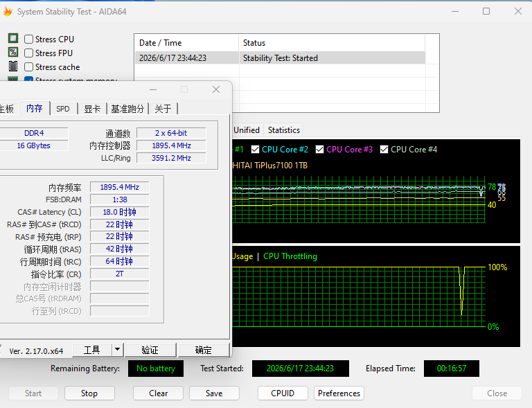Click the 确定 button in CPU-Z
The height and width of the screenshot is (408, 532).
pos(204,350)
